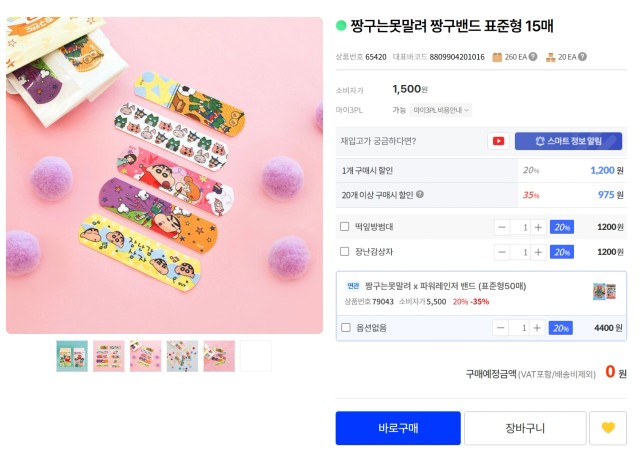Increase quantity for 떡잎방범대 with plus
Image resolution: width=640 pixels, height=457 pixels.
click(x=538, y=227)
